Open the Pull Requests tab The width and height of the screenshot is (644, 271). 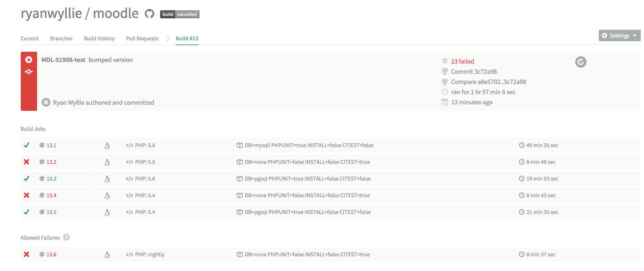pos(142,38)
